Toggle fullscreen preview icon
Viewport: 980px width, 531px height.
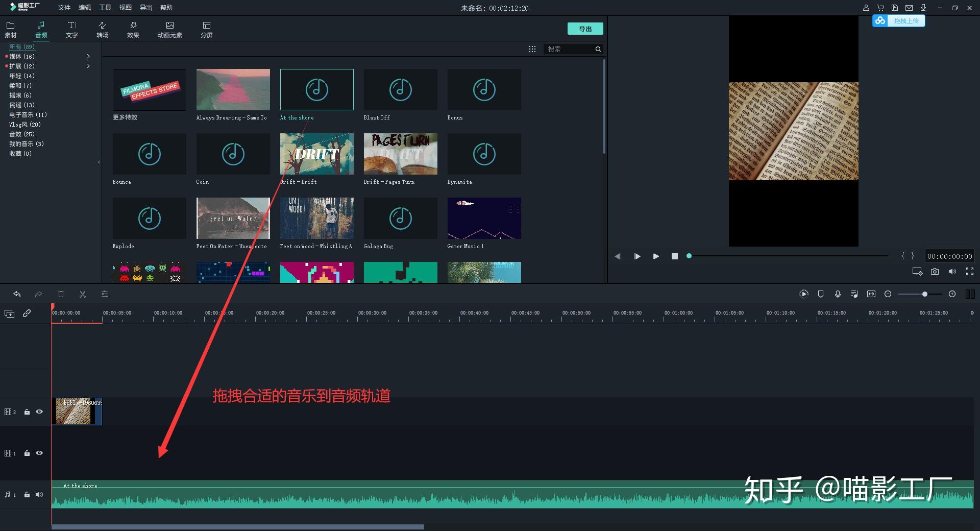click(970, 272)
